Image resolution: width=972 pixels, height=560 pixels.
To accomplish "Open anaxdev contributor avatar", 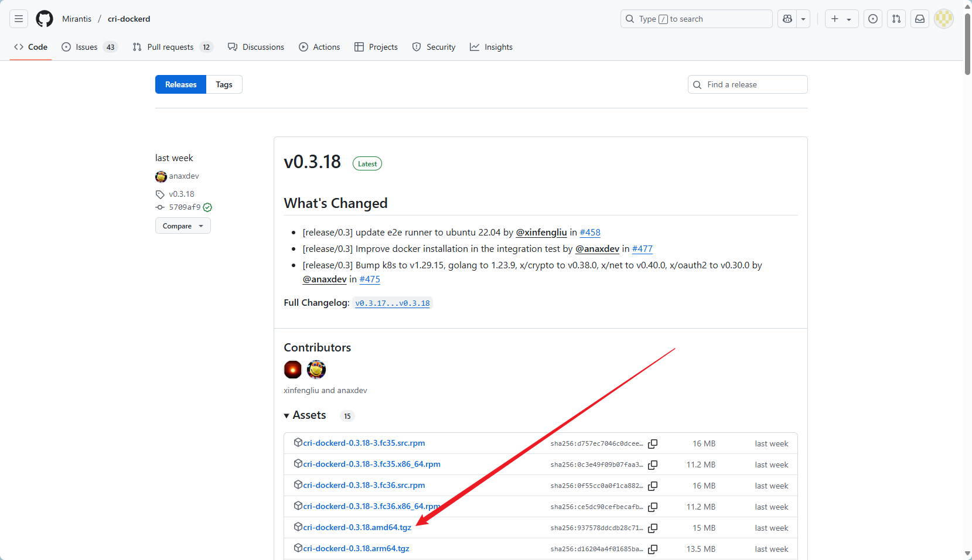I will [316, 370].
